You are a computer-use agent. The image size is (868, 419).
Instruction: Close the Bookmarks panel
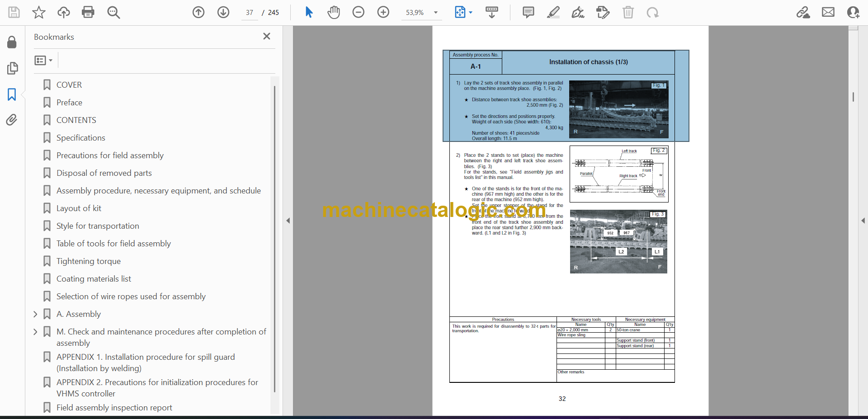click(267, 36)
